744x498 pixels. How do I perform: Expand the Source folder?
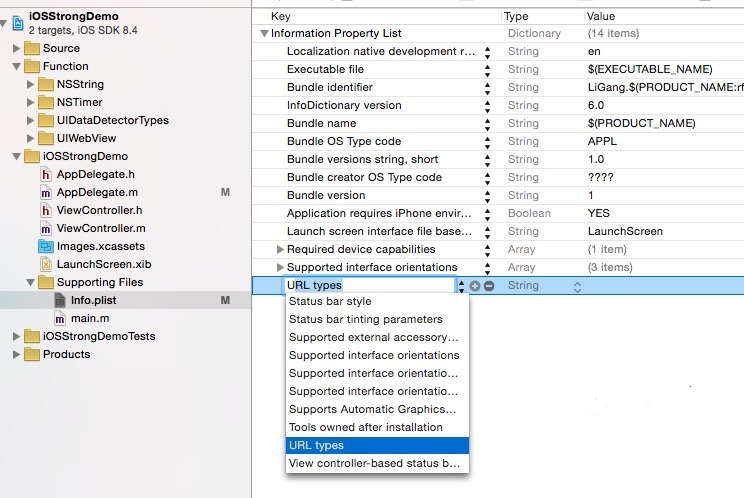(17, 48)
